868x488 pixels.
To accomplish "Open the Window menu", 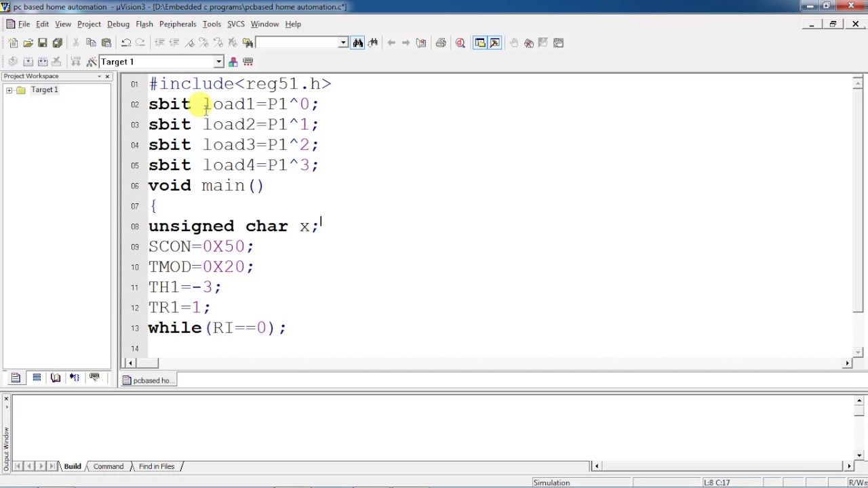I will (264, 24).
